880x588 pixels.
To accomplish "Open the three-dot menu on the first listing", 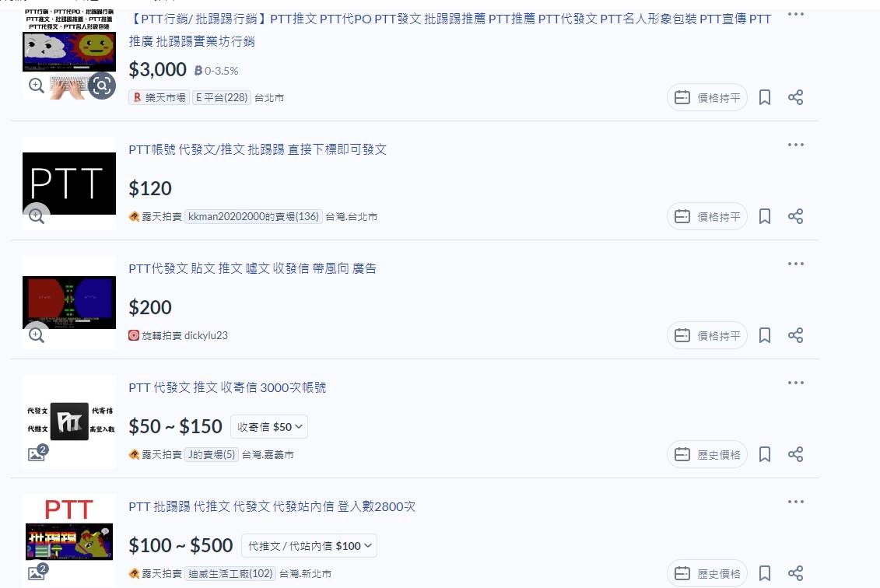I will coord(796,13).
